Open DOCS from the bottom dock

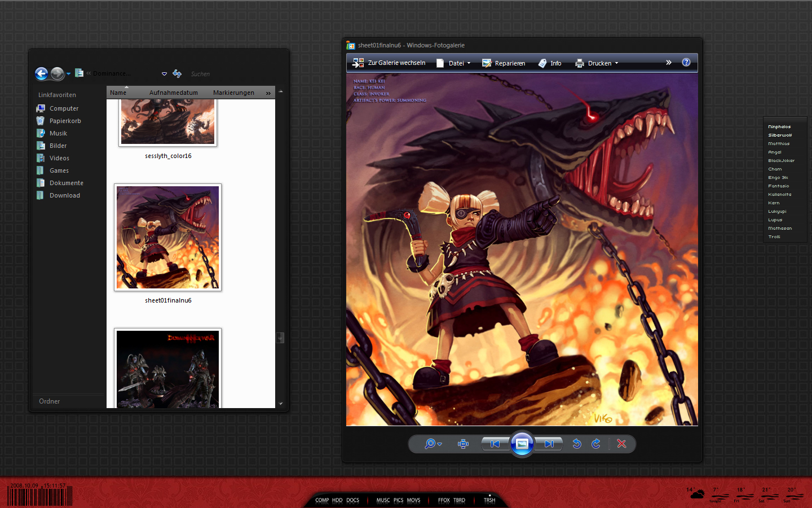(x=353, y=500)
